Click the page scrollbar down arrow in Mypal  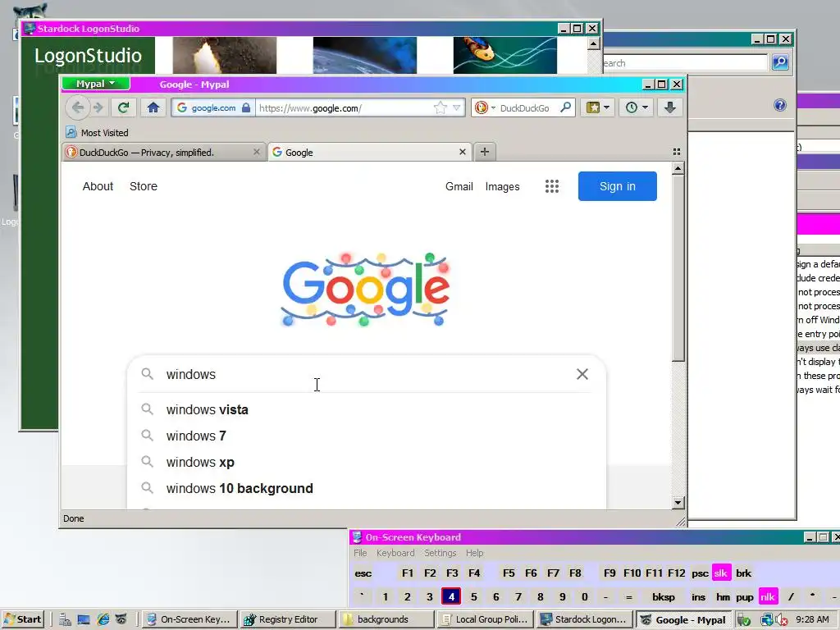(678, 503)
